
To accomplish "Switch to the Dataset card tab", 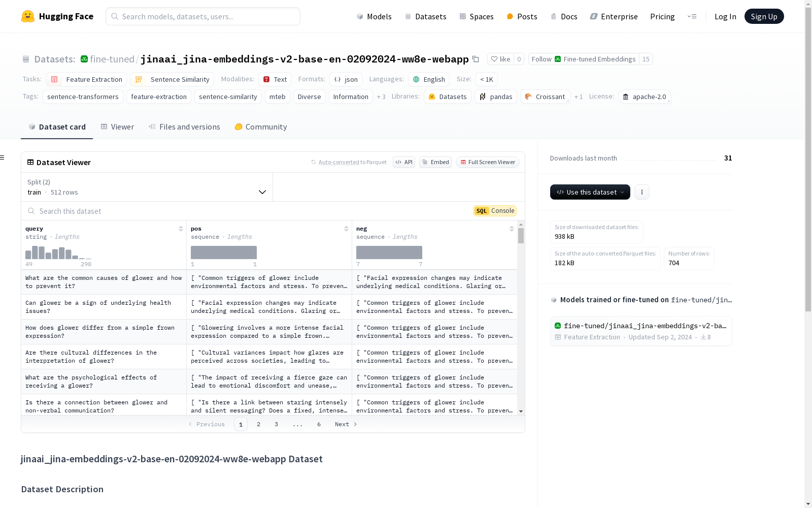I will click(x=57, y=127).
